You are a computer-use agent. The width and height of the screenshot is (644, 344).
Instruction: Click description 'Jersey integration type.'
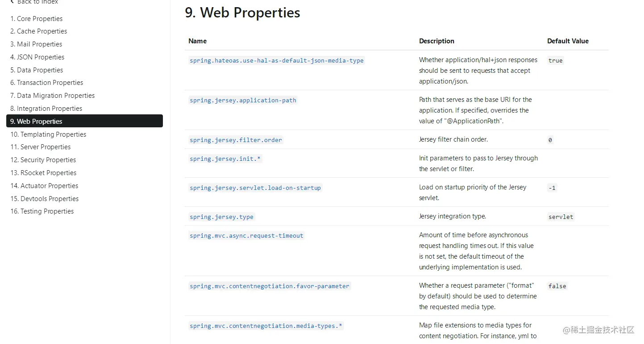pyautogui.click(x=453, y=216)
